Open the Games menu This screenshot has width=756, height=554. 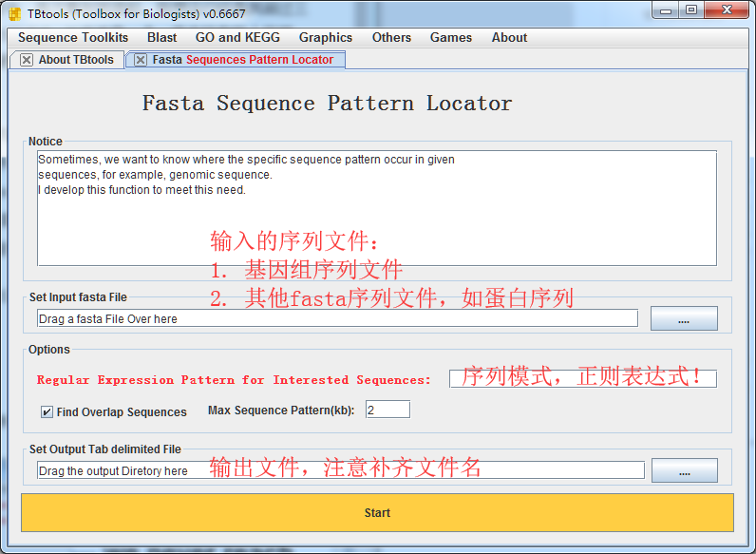(451, 38)
